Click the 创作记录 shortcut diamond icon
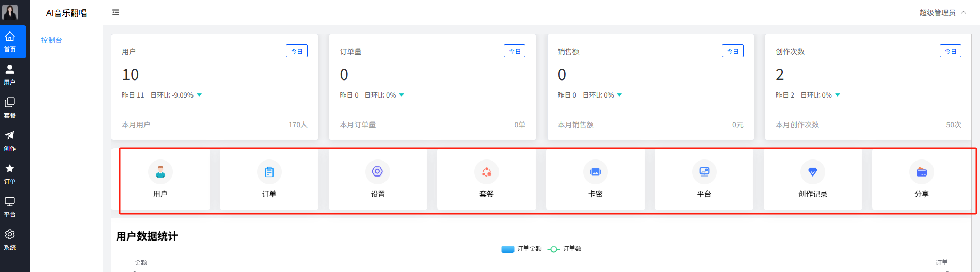Image resolution: width=980 pixels, height=272 pixels. coord(813,172)
